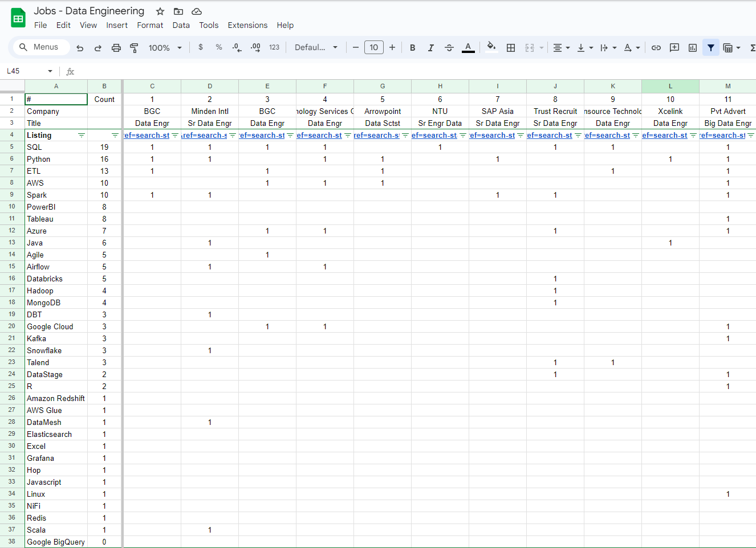756x548 pixels.
Task: Open the zoom 100% dropdown
Action: point(165,48)
